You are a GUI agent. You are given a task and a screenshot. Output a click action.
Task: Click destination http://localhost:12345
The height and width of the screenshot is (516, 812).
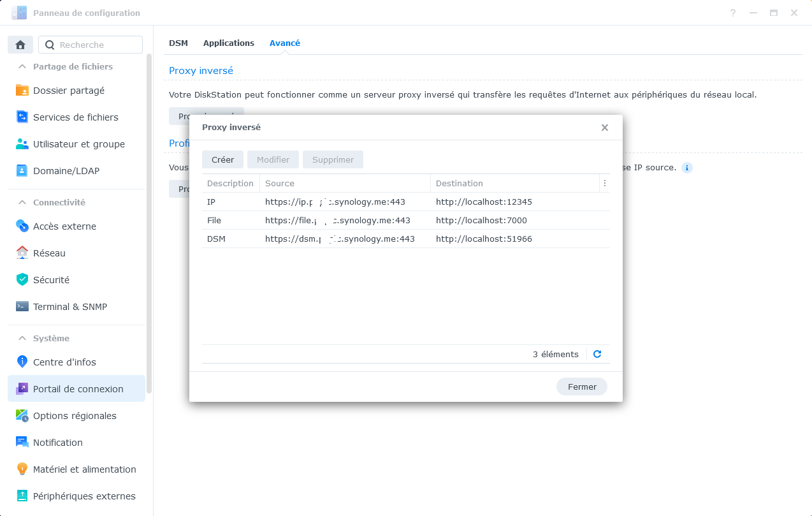484,202
